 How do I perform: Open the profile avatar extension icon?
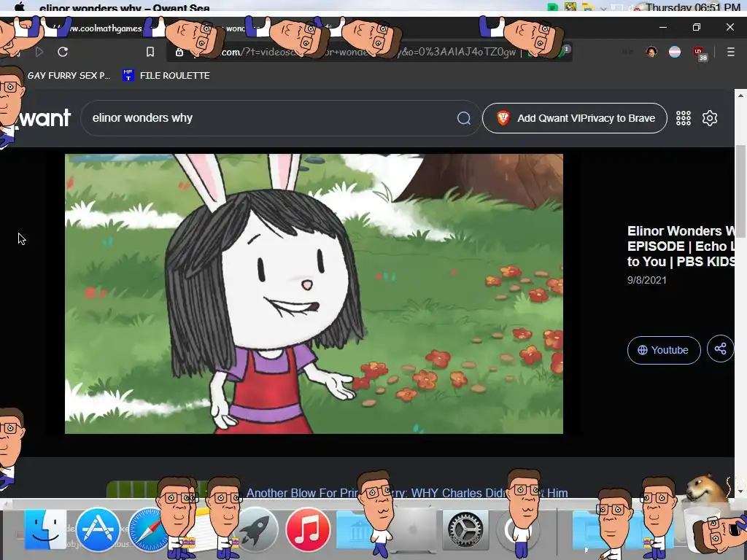tap(651, 52)
